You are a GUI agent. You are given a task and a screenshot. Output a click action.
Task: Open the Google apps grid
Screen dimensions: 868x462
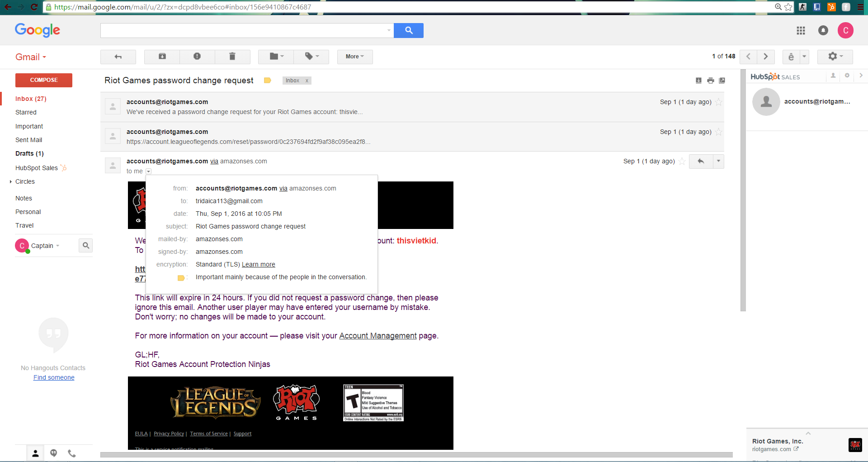coord(801,30)
